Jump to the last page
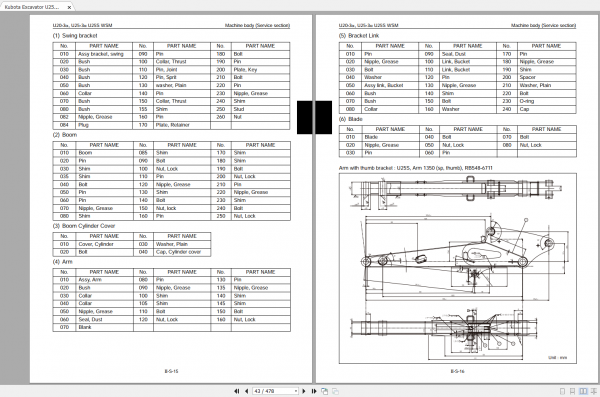Image resolution: width=600 pixels, height=397 pixels. coord(314,391)
